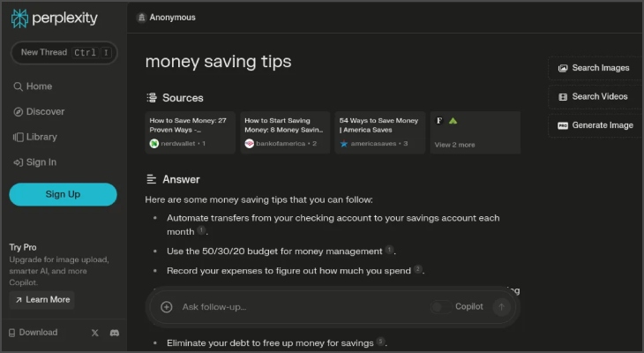Open the X (Twitter) social icon
Screen dimensions: 644x353
(95, 333)
